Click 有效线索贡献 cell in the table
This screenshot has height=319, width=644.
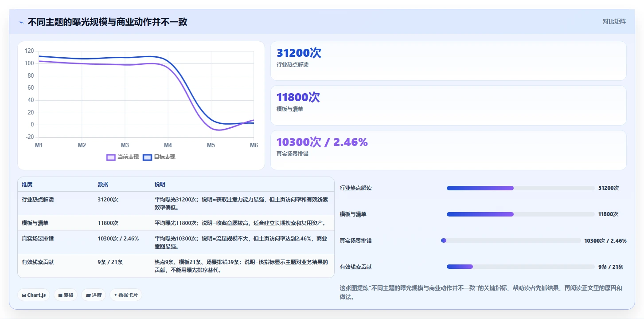point(38,262)
